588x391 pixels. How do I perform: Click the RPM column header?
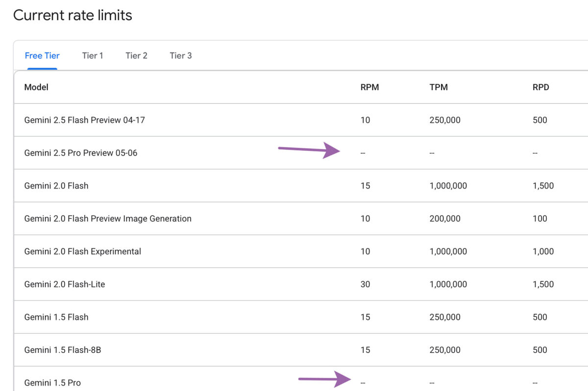(x=369, y=87)
